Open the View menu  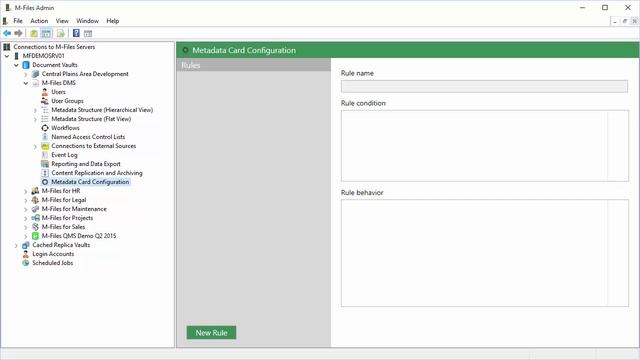62,21
